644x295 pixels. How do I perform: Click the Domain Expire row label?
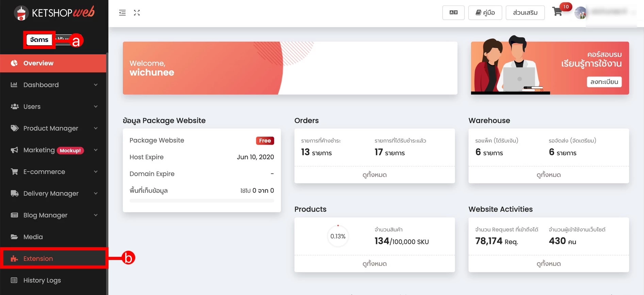pyautogui.click(x=152, y=174)
